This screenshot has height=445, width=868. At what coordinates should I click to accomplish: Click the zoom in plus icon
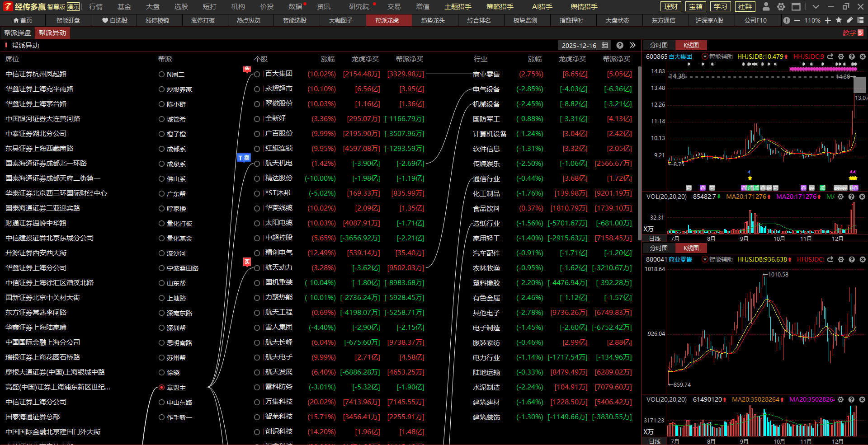coord(828,20)
